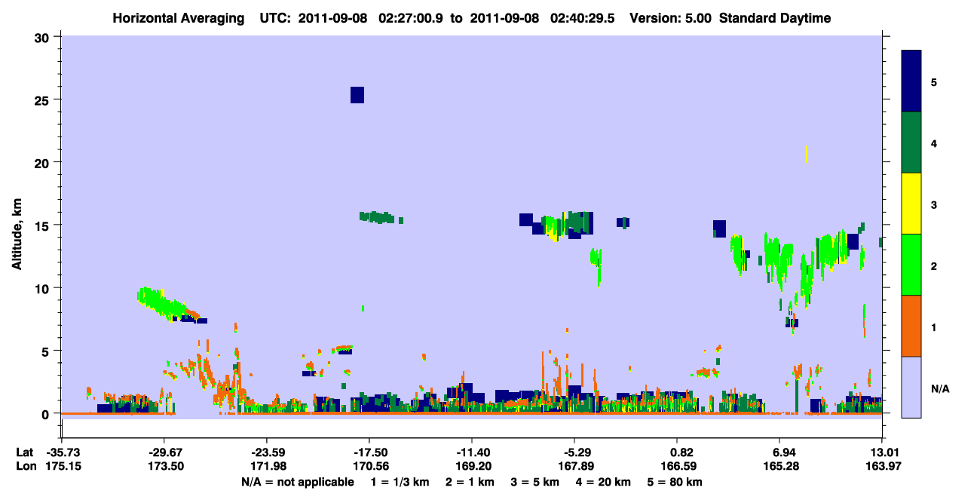980x503 pixels.
Task: Click the orange colorbar segment for level 1
Action: [911, 326]
